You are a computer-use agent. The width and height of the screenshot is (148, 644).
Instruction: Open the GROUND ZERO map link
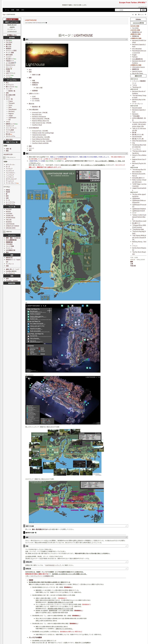point(11,228)
